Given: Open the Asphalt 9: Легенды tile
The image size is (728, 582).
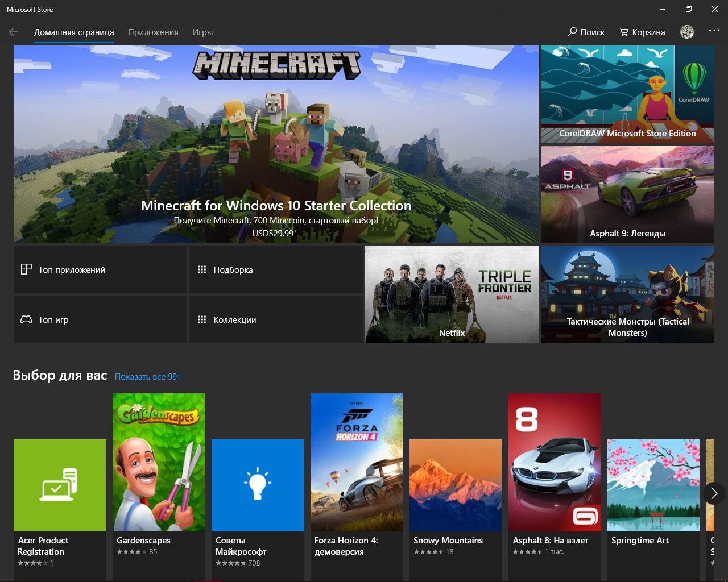Looking at the screenshot, I should point(627,194).
